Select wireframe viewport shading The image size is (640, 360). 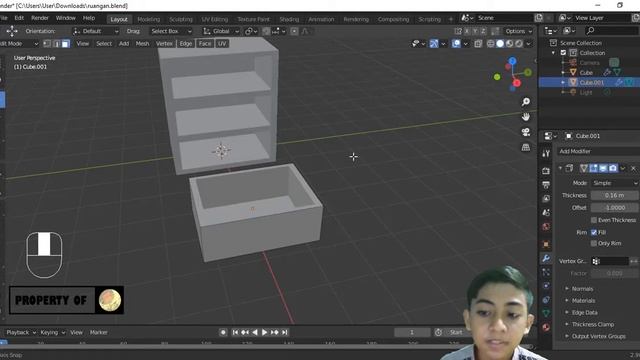[490, 44]
